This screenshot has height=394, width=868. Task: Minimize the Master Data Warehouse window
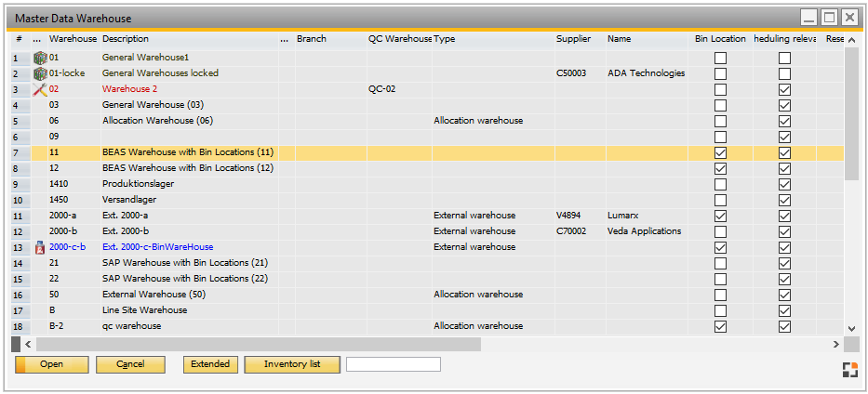click(809, 18)
